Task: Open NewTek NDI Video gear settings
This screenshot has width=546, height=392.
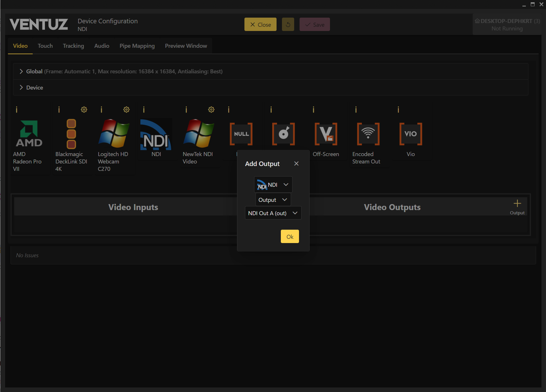Action: pyautogui.click(x=211, y=110)
